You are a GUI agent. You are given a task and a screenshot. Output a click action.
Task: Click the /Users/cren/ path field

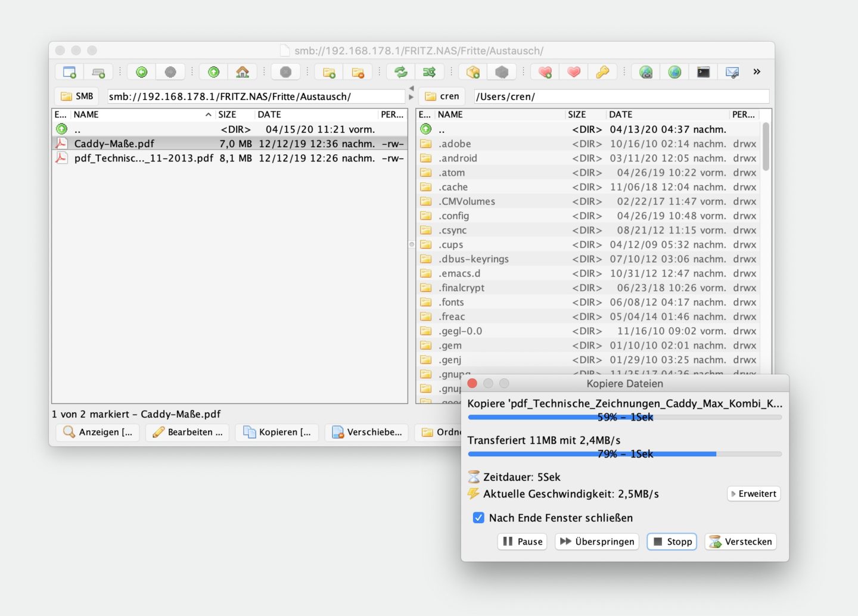click(621, 97)
